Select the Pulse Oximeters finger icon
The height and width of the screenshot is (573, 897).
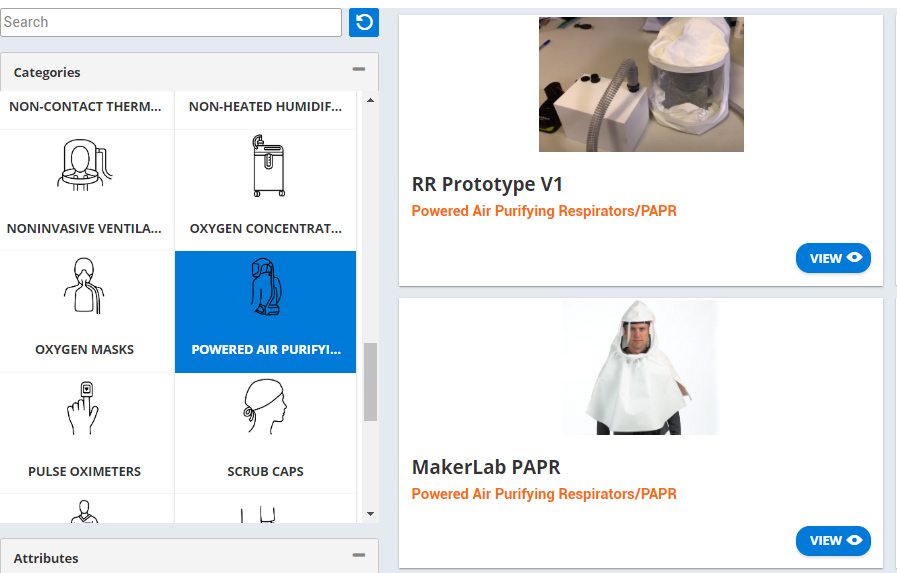pyautogui.click(x=84, y=408)
